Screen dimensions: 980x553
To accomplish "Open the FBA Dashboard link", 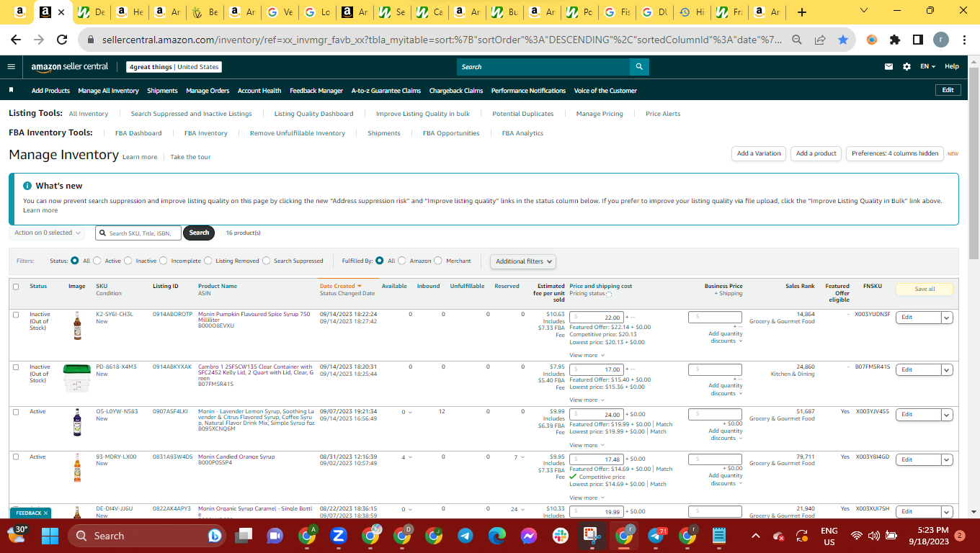I will click(x=138, y=133).
